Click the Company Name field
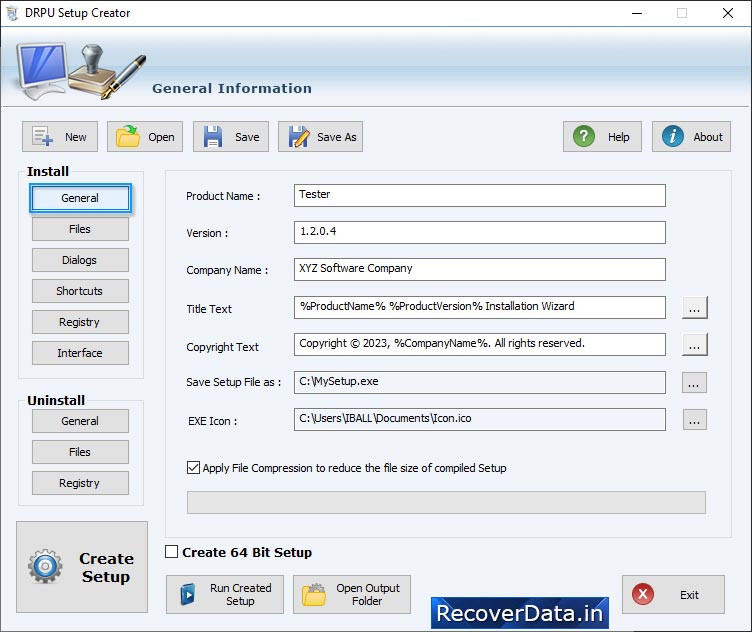Screen dimensions: 752x632 pos(480,269)
